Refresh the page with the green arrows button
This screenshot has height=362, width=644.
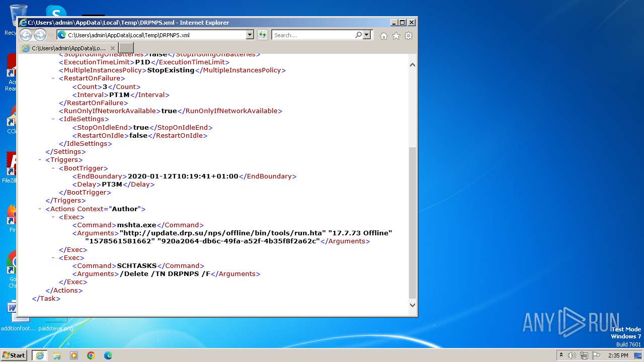click(x=263, y=35)
